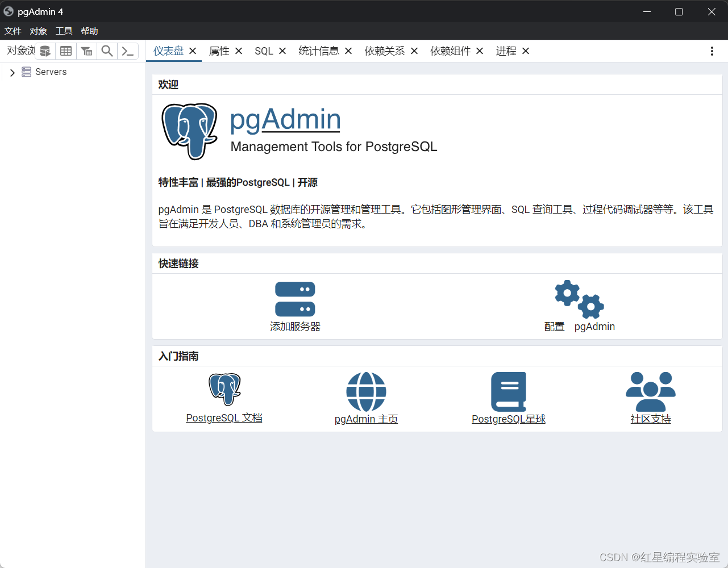The width and height of the screenshot is (728, 568).
Task: Click the pgAdmin 4 title bar icon
Action: click(x=9, y=11)
